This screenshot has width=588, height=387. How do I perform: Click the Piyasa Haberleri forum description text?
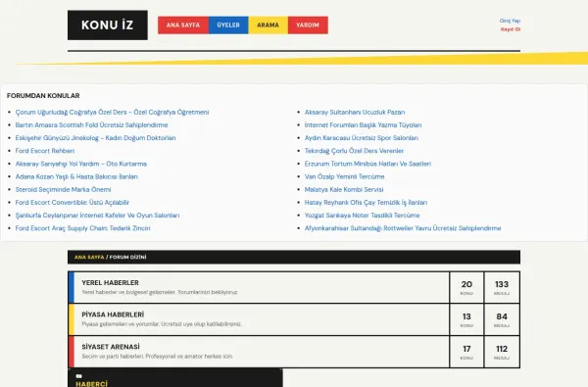click(x=162, y=324)
